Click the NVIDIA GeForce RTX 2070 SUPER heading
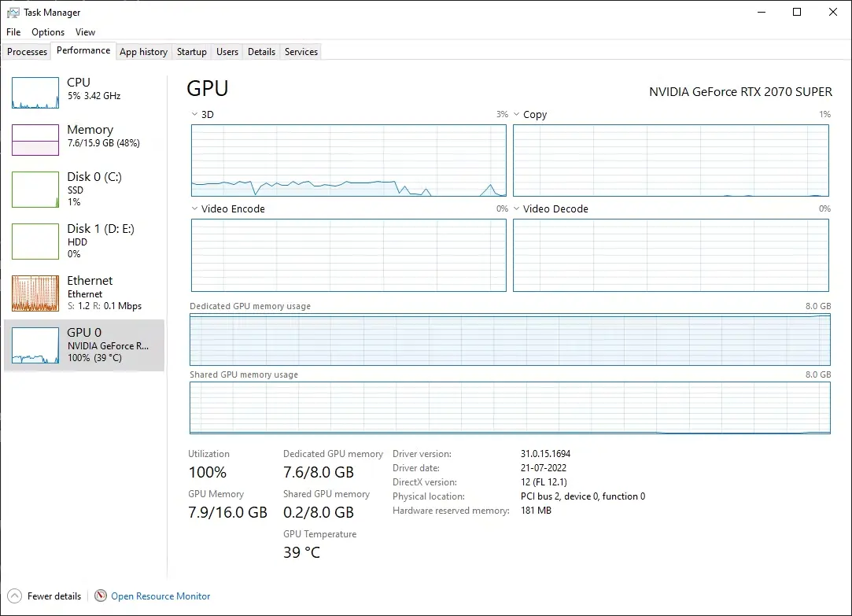 [x=740, y=92]
